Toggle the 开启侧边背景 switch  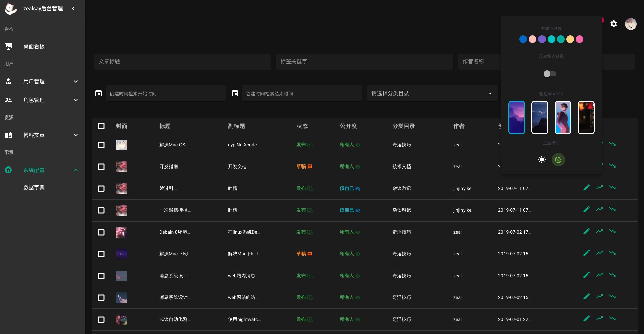coord(550,74)
